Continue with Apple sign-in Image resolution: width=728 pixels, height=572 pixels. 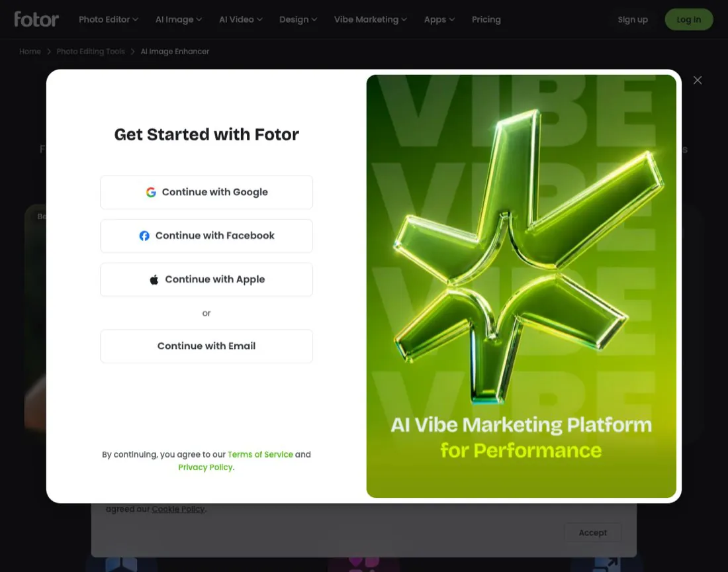pos(206,279)
